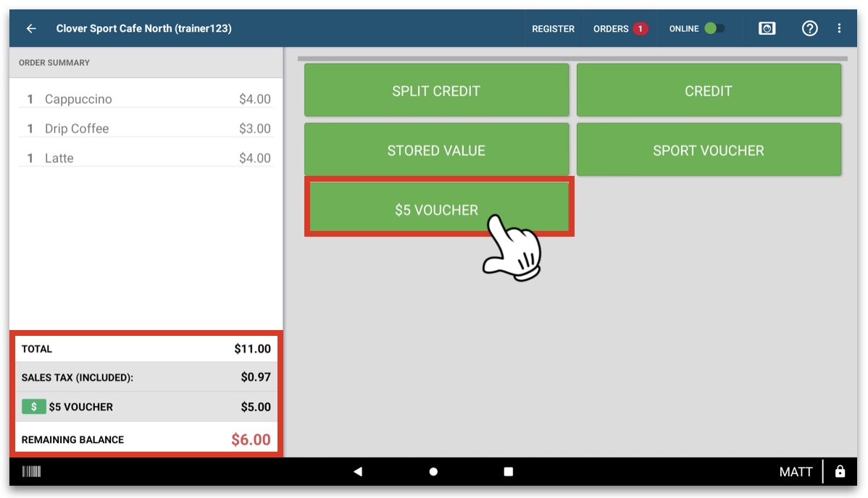Pay with the Credit button

click(709, 90)
